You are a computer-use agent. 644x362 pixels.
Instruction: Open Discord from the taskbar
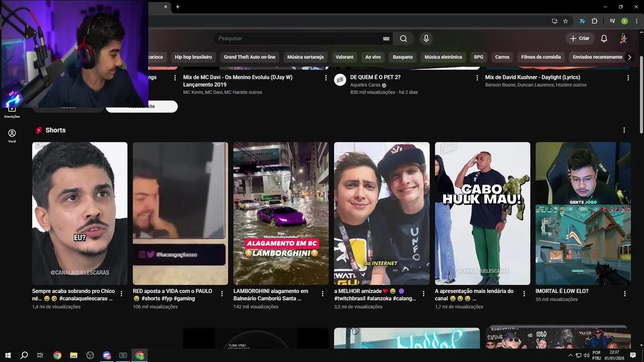point(106,355)
